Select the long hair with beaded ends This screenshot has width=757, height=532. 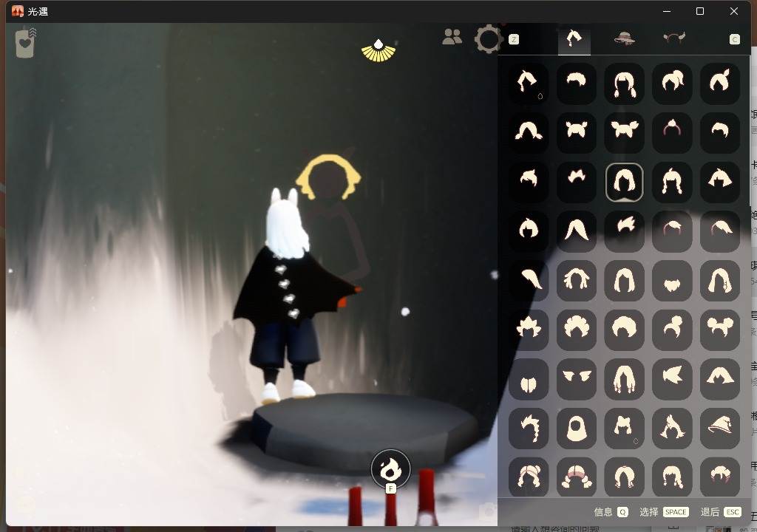click(x=624, y=379)
